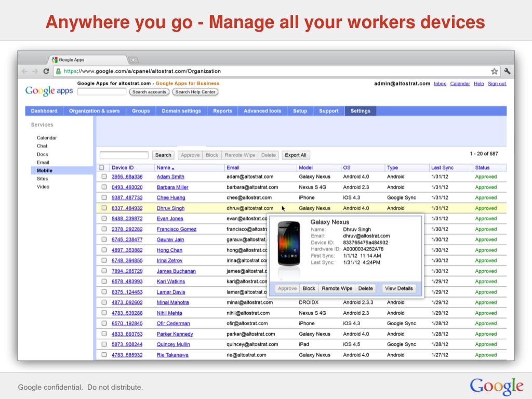Select Email in the Services sidebar
This screenshot has height=399, width=532.
click(43, 163)
